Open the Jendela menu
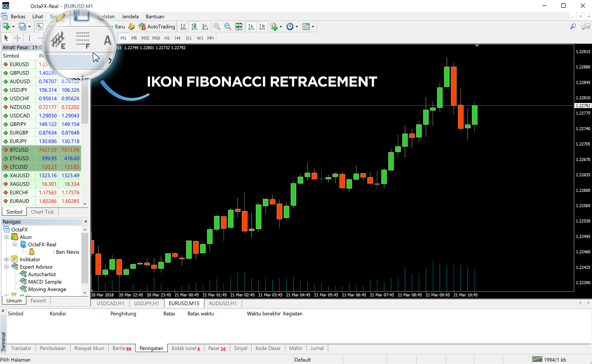Screen dimensions: 592x364 click(x=130, y=16)
